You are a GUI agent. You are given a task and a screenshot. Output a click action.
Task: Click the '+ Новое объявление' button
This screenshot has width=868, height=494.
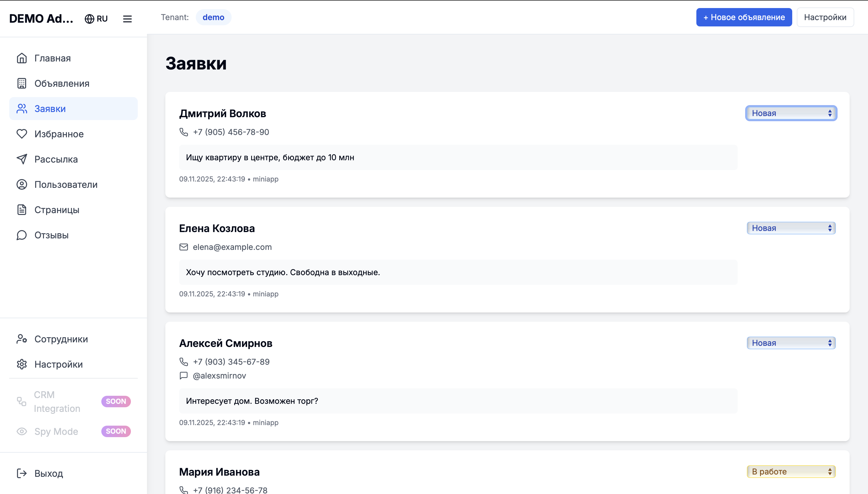[x=744, y=17]
